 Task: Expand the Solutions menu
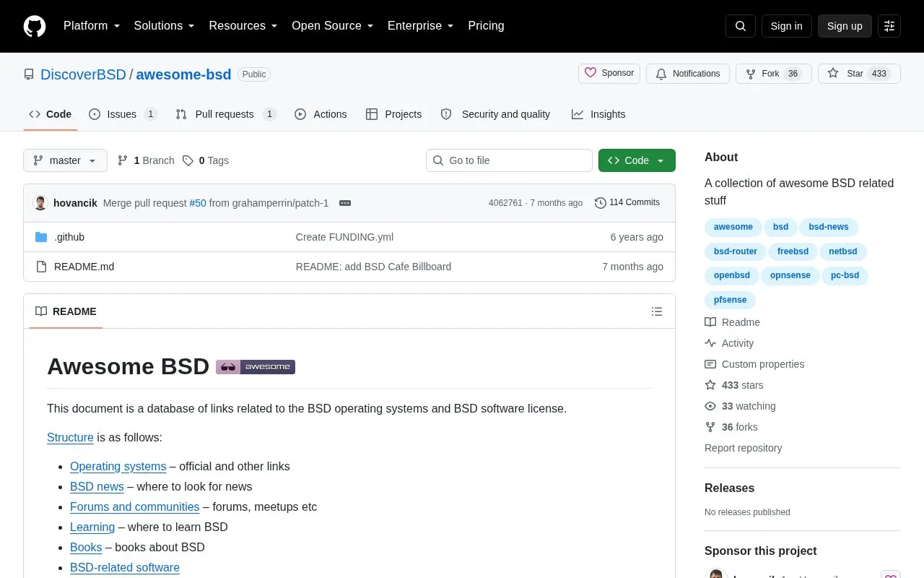165,26
